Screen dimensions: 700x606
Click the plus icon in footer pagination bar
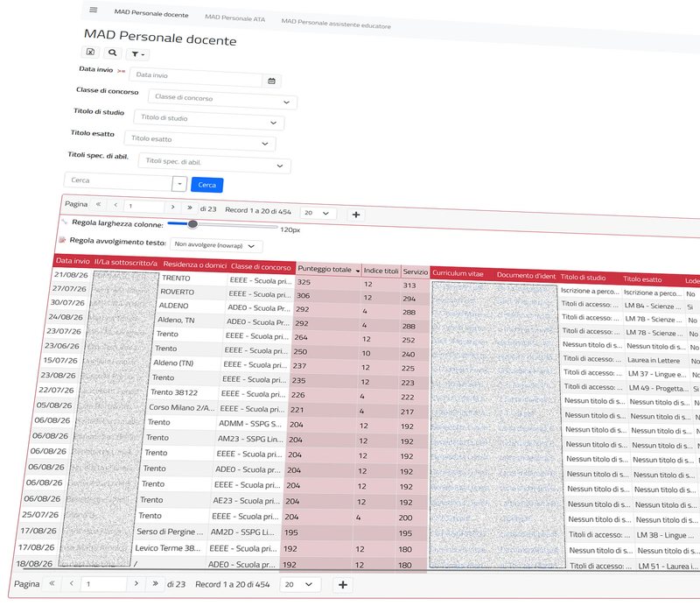343,585
